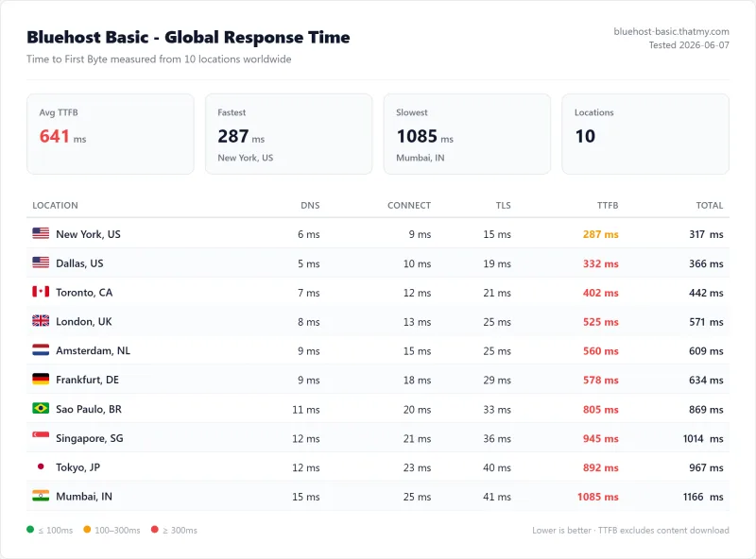This screenshot has height=559, width=756.
Task: Click New York, US under Fastest card
Action: pos(246,158)
